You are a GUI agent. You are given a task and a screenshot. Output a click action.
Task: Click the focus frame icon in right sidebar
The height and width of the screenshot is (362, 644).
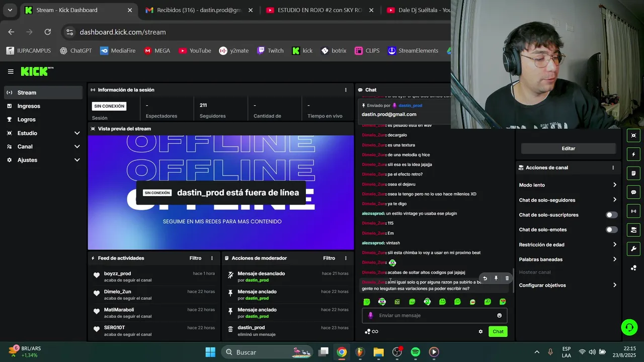coord(633,135)
